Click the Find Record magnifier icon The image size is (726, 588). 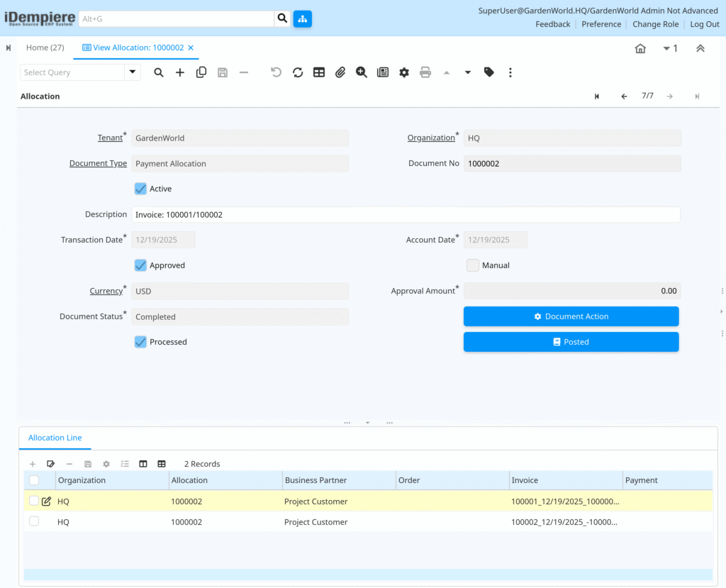159,72
